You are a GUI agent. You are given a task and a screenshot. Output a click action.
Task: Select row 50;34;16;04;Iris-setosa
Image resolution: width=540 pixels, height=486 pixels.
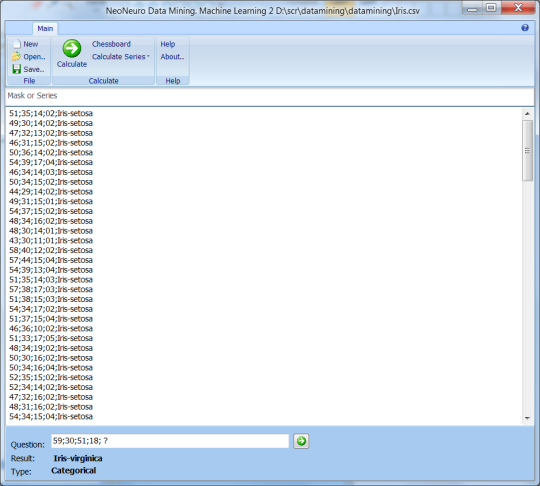pos(51,368)
